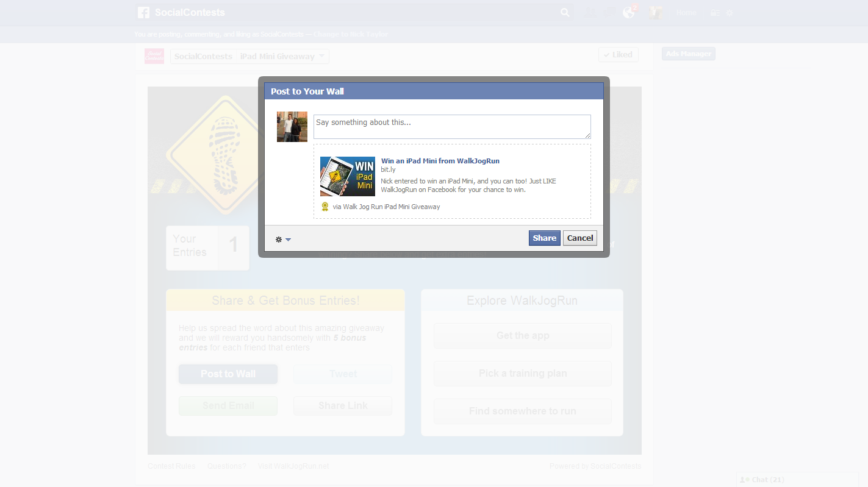Open the Ads Manager button
Viewport: 868px width, 487px height.
pos(689,54)
